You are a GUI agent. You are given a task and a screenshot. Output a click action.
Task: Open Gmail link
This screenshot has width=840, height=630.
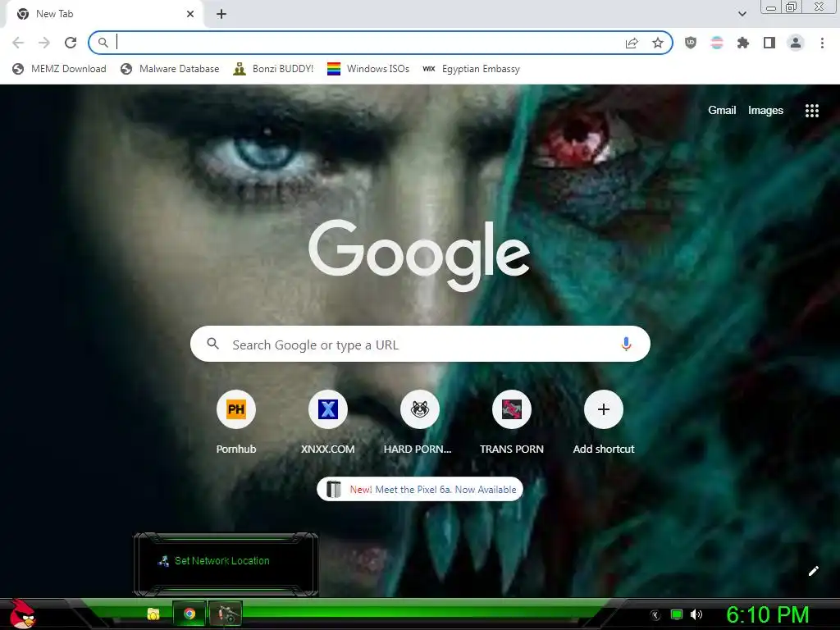(x=722, y=111)
